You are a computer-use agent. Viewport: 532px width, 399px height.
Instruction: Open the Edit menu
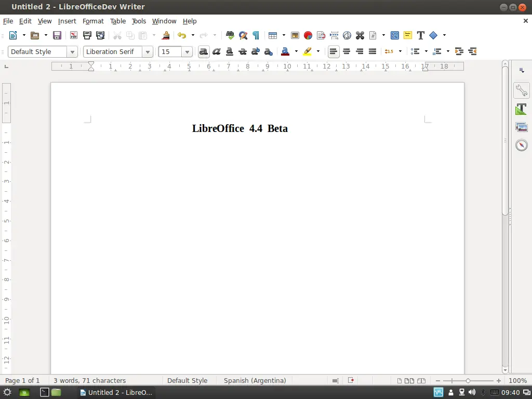(25, 21)
